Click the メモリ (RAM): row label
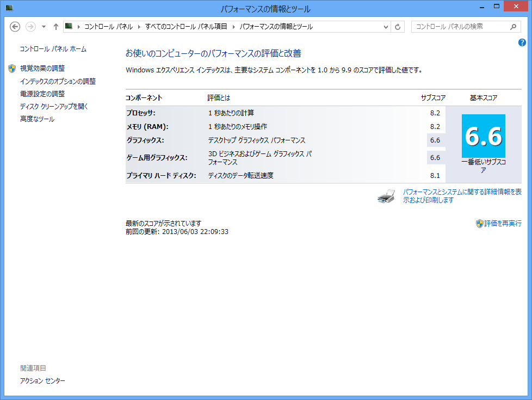 click(147, 127)
